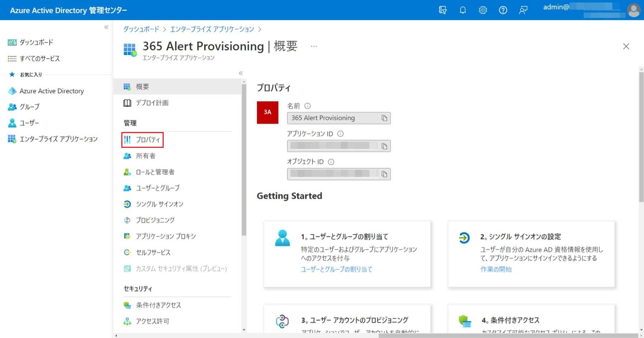Select シングル サインオン menu item
Image resolution: width=644 pixels, height=338 pixels.
(x=159, y=204)
